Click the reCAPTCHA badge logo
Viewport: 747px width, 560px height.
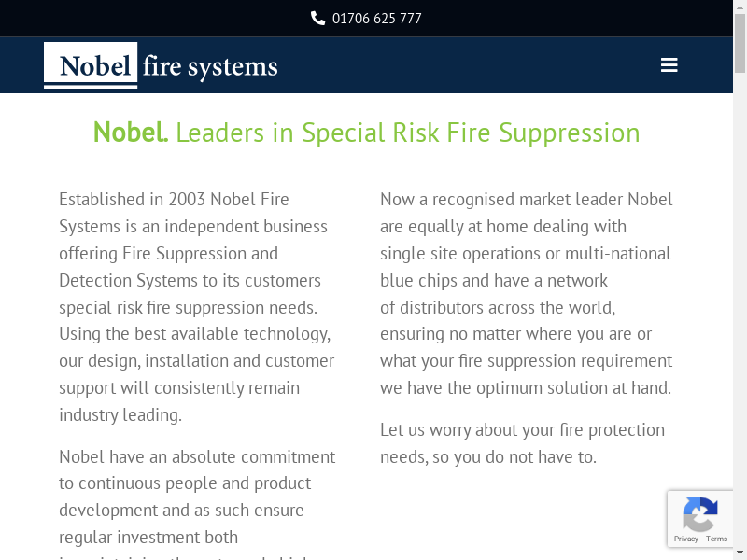coord(700,514)
